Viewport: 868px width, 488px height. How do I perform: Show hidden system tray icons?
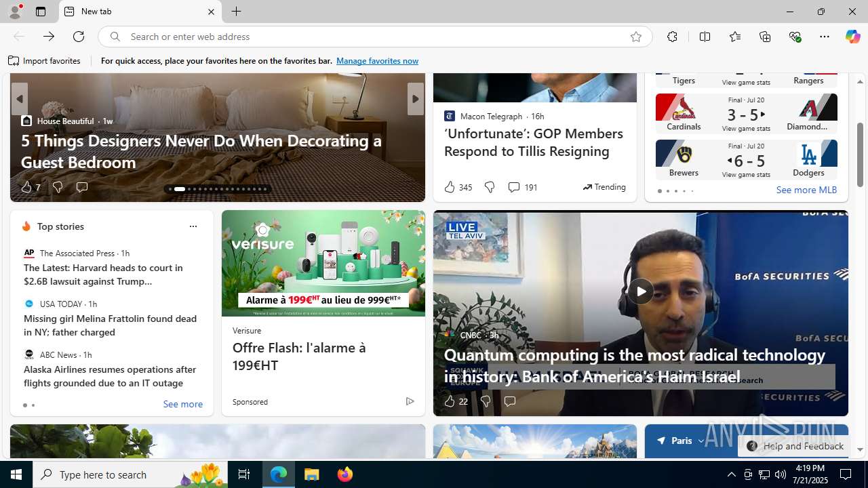pos(731,474)
